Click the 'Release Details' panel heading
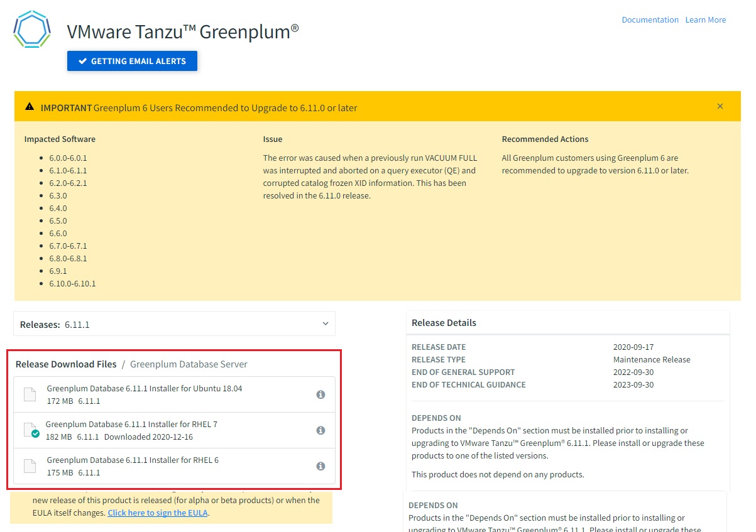756x532 pixels. point(444,322)
